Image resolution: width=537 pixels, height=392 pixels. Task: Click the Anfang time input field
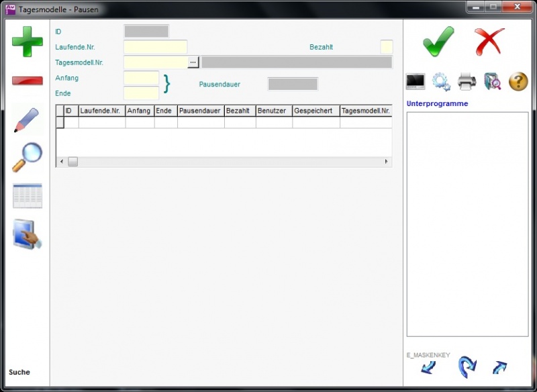point(141,78)
